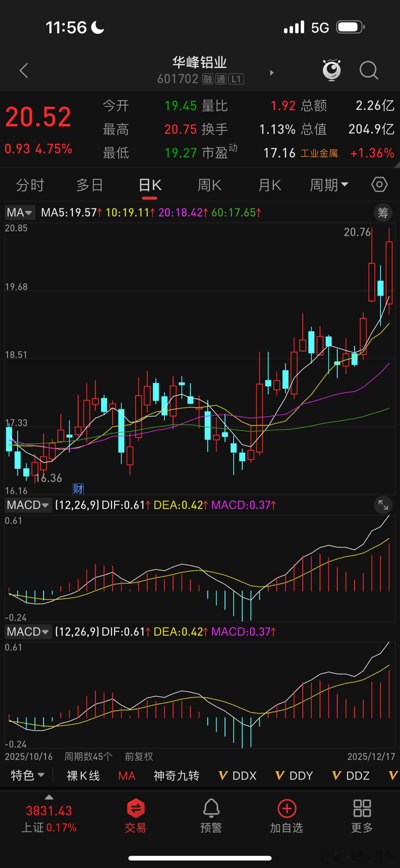The height and width of the screenshot is (868, 400).
Task: Expand MACD chart with fullscreen arrows icon
Action: (383, 505)
